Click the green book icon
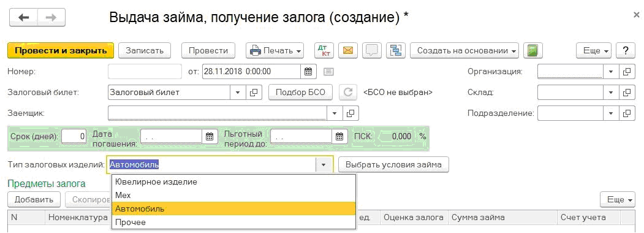The image size is (644, 233). point(532,51)
